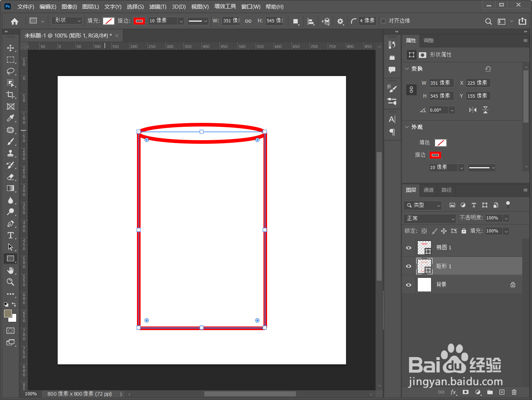
Task: Click the rotation angle field 0.00°
Action: click(439, 110)
